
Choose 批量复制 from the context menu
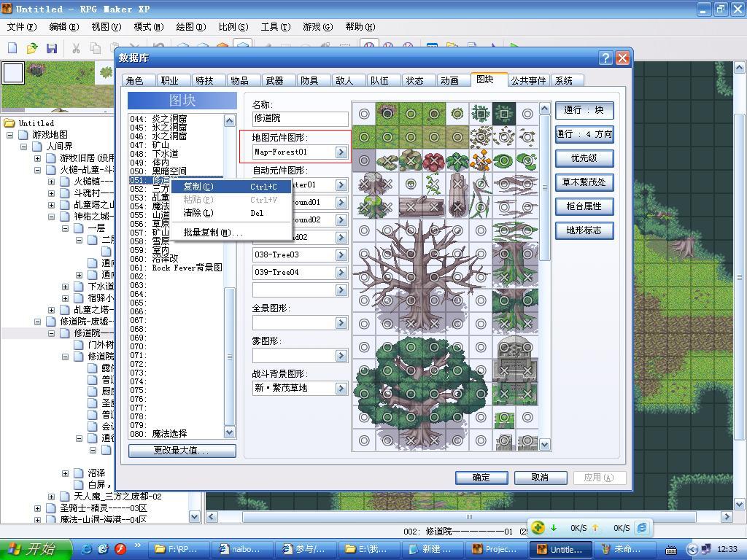click(x=231, y=233)
